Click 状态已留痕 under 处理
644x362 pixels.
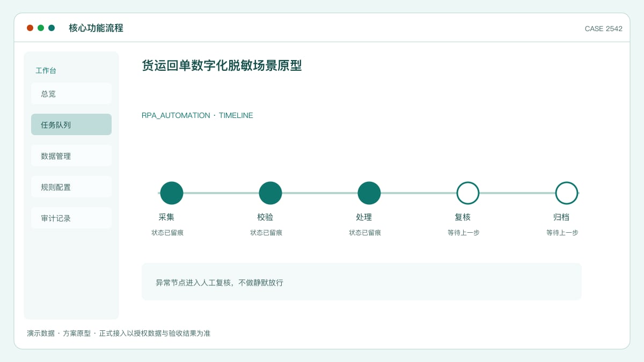pyautogui.click(x=365, y=233)
